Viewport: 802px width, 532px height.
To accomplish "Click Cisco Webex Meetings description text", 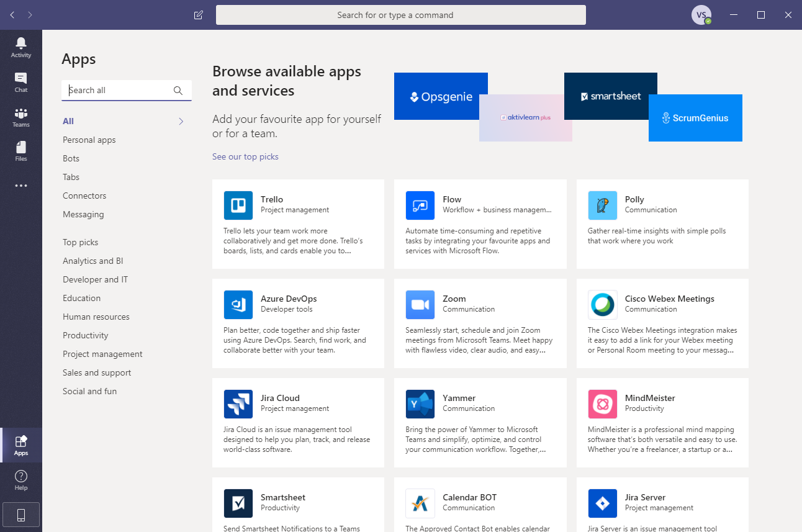I will coord(662,340).
